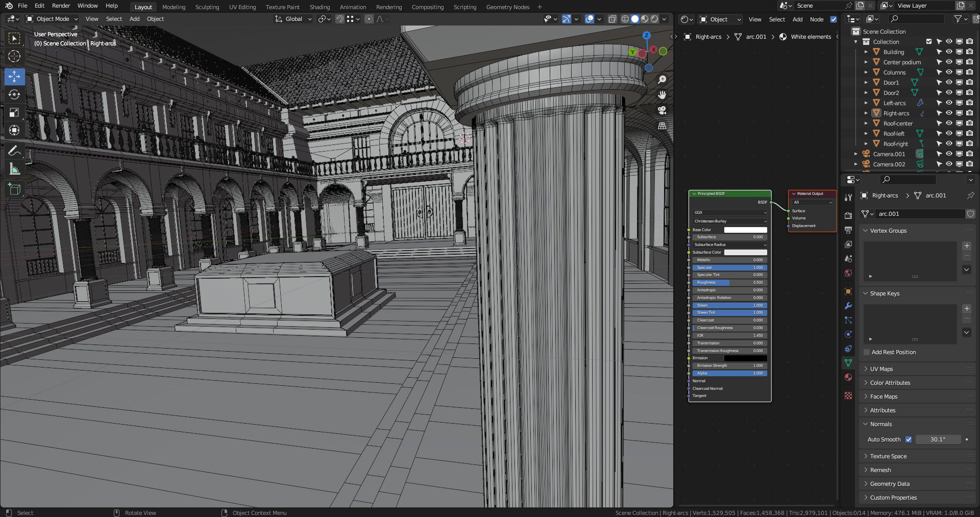Activate the Move tool
The width and height of the screenshot is (980, 517).
[14, 77]
